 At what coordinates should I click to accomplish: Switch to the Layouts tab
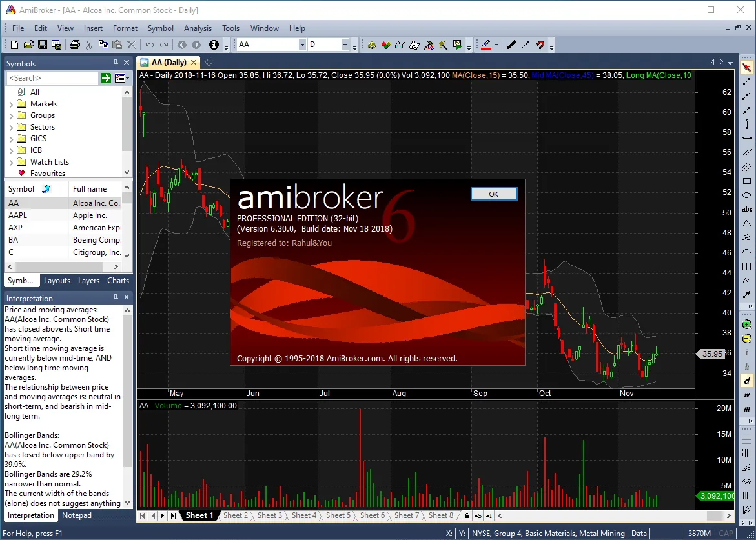[57, 281]
